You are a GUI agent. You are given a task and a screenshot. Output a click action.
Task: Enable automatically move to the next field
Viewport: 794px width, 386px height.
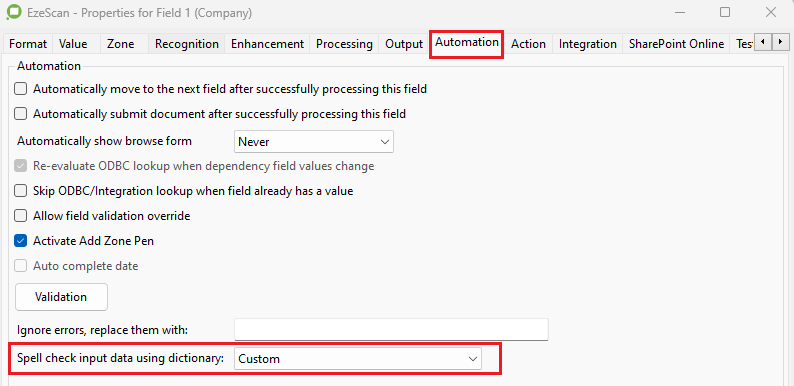[20, 89]
